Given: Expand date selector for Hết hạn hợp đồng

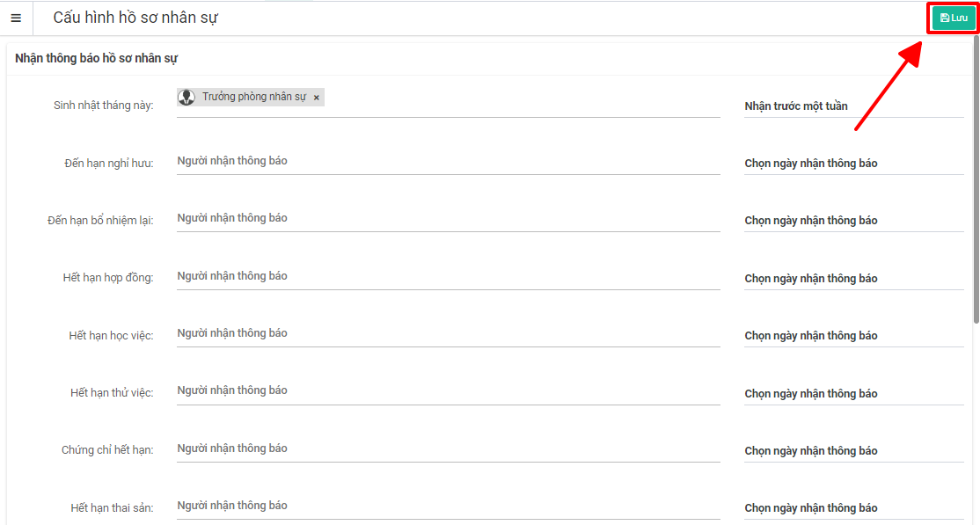Looking at the screenshot, I should [x=853, y=279].
